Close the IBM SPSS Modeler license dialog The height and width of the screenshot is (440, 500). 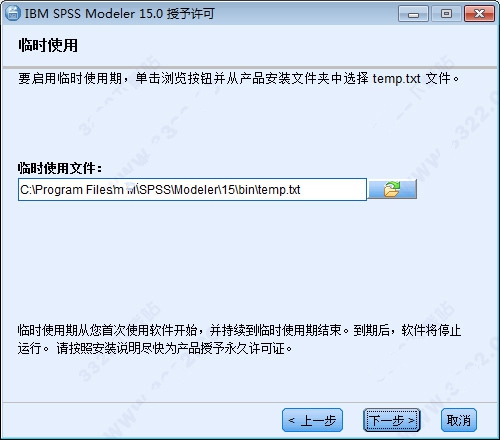(x=479, y=14)
